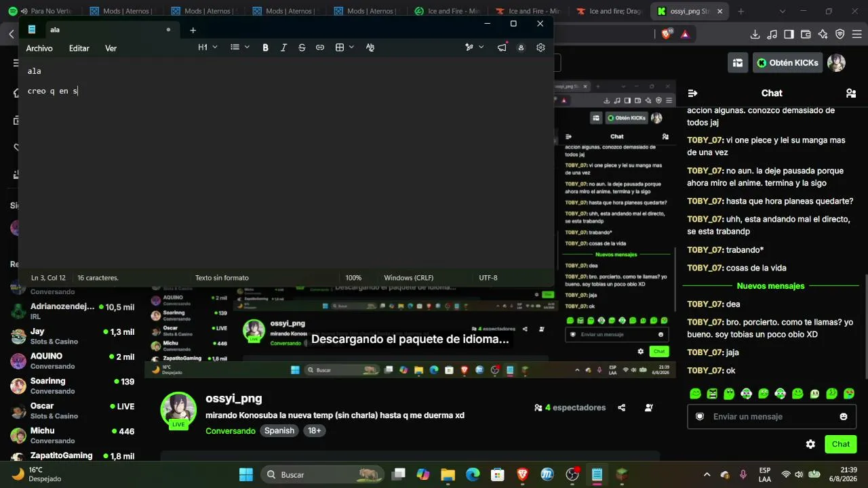Screen dimensions: 868x488
Task: Open ZapatitoGaming channel in the sidebar
Action: click(x=73, y=456)
